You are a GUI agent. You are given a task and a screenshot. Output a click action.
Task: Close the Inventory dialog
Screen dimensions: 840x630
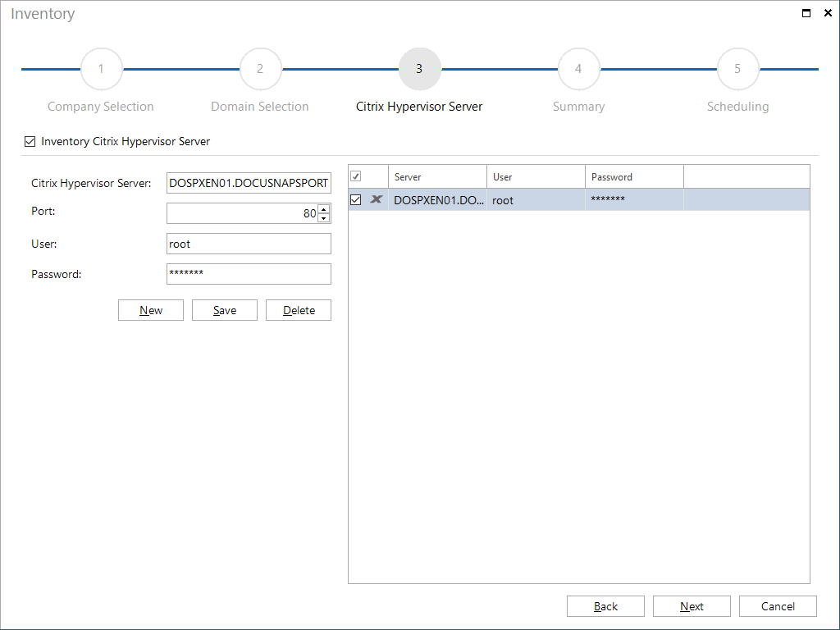click(828, 13)
